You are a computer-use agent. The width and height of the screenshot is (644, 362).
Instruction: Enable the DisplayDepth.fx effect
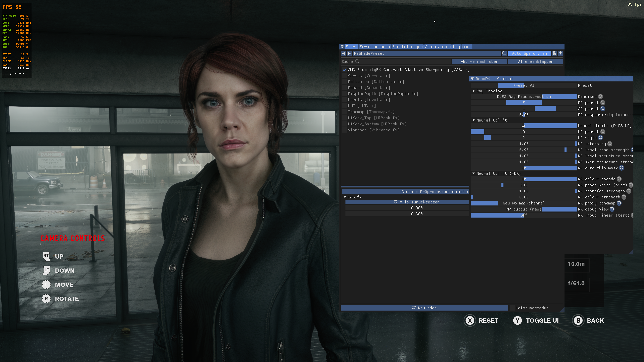tap(344, 94)
